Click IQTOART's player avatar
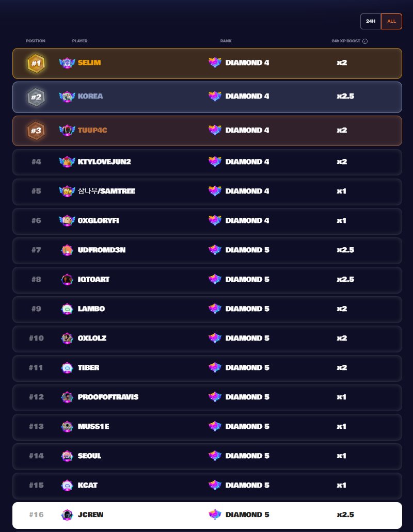 point(67,280)
